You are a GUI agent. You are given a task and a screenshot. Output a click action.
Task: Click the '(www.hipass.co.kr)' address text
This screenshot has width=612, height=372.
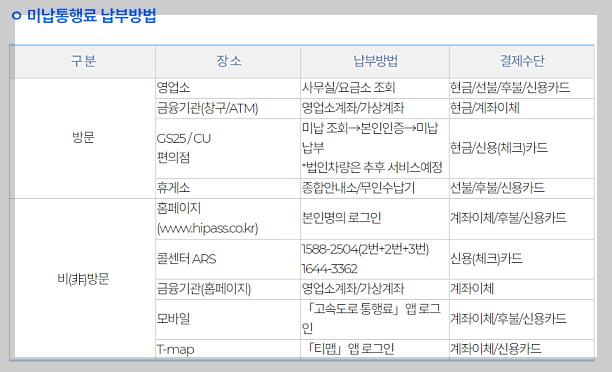coord(207,228)
